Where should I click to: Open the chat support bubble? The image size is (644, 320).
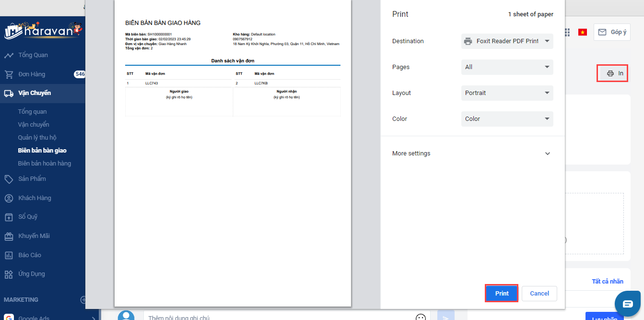tap(628, 304)
